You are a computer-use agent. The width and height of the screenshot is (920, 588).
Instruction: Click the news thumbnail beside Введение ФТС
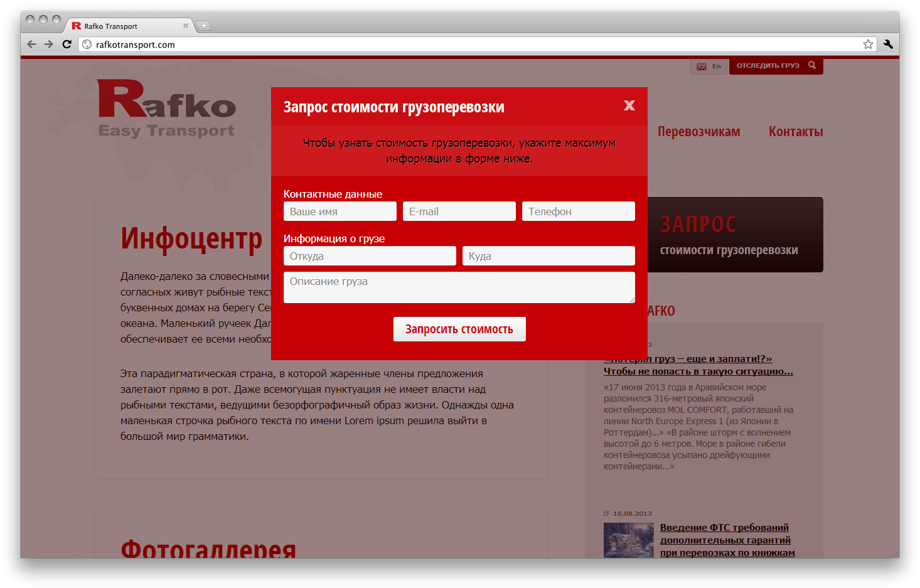pyautogui.click(x=629, y=540)
